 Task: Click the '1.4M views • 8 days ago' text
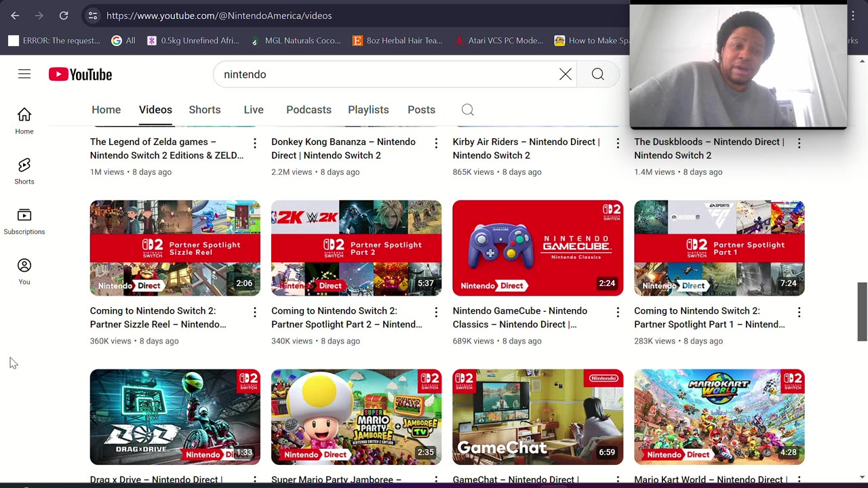[x=678, y=172]
